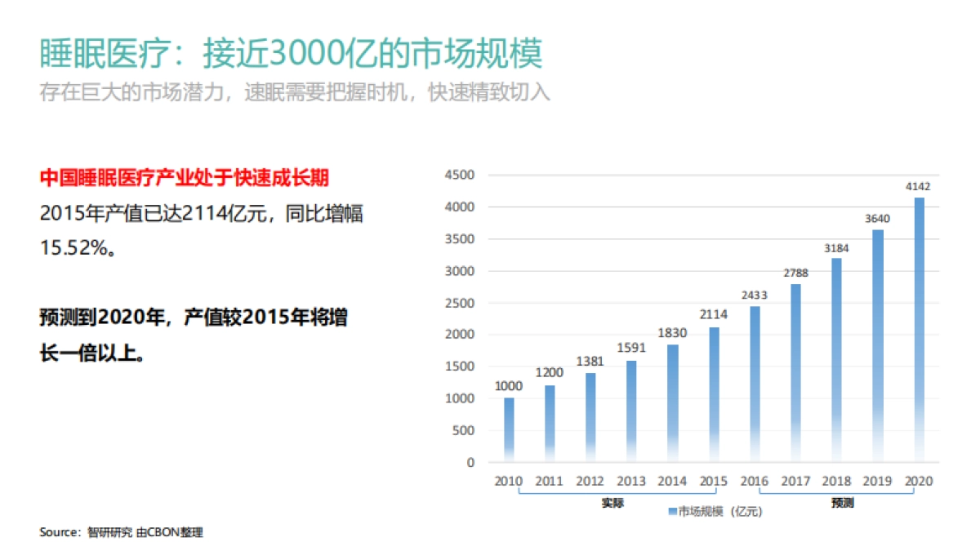Select the slide title 睡眠医疗：接近3000亿的市场规模
980x551 pixels.
point(292,55)
